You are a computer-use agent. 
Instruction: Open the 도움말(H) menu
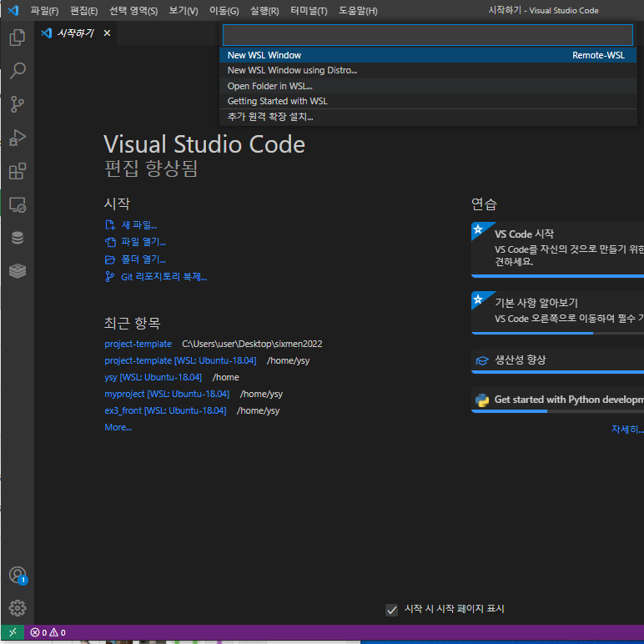tap(358, 11)
